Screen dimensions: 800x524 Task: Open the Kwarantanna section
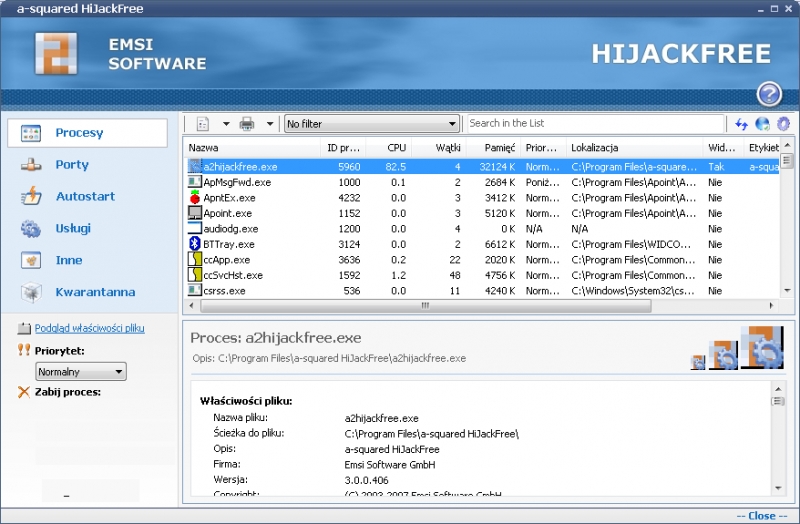95,292
